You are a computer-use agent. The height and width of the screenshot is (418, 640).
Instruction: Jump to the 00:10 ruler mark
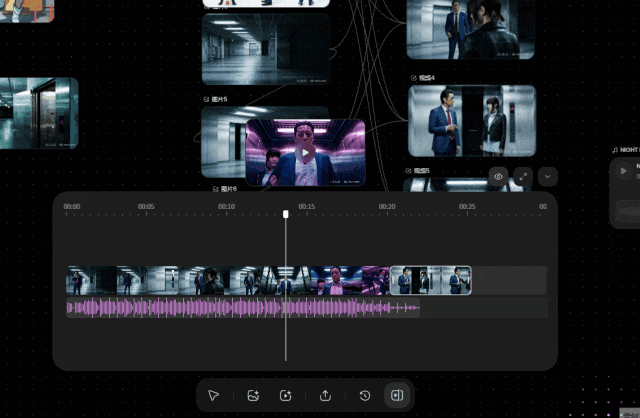point(226,207)
